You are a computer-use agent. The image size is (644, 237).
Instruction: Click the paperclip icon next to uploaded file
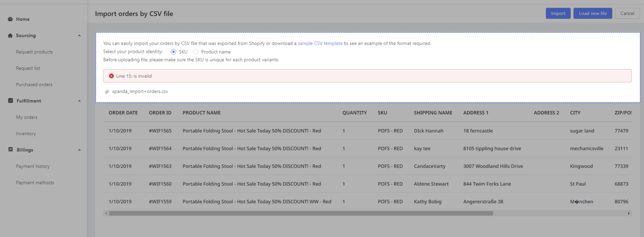[x=107, y=92]
